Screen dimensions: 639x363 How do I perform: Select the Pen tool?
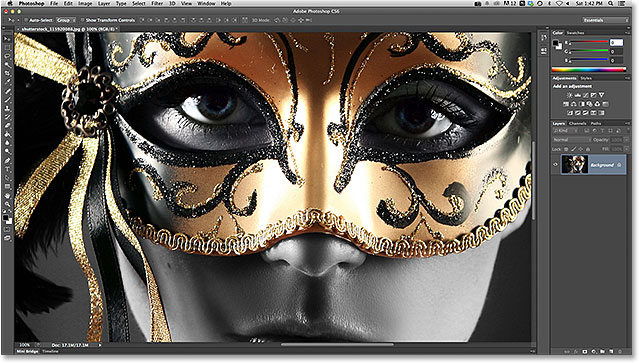coord(7,161)
